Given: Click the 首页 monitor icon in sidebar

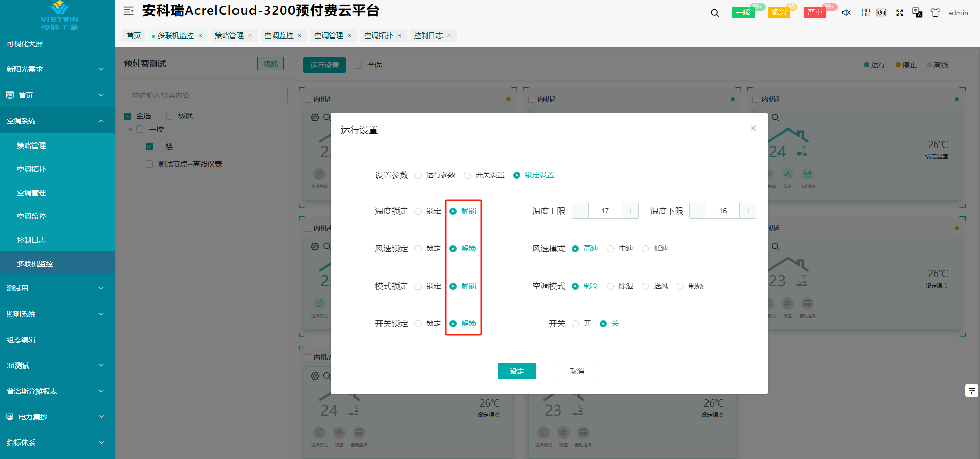Looking at the screenshot, I should [x=10, y=95].
